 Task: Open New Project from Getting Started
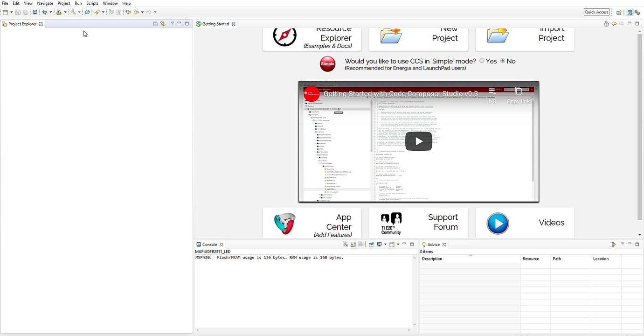[x=418, y=39]
